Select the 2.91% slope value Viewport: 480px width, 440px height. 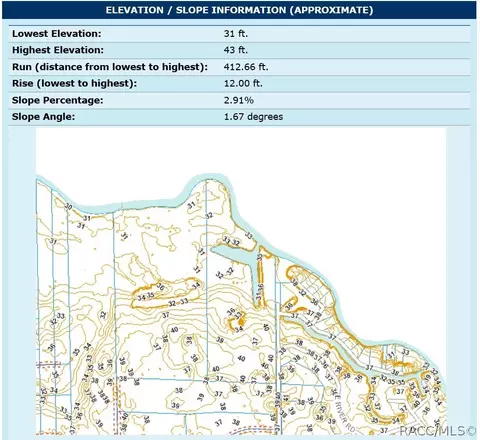(x=238, y=100)
